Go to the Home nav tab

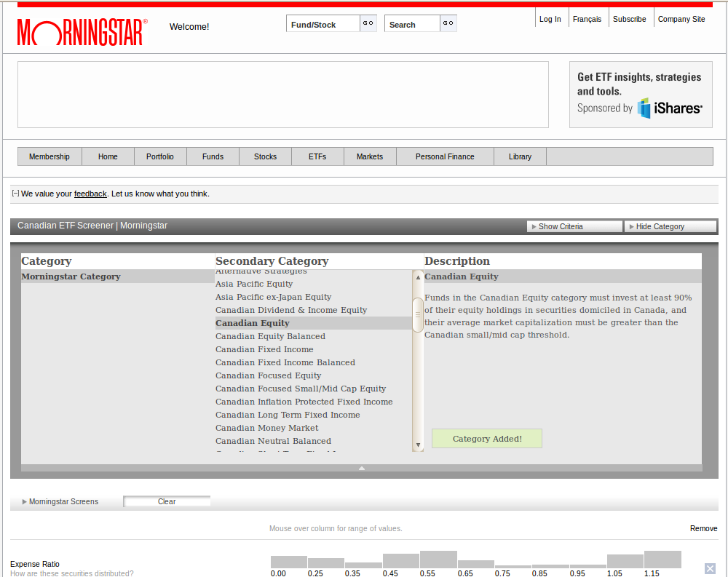tap(108, 156)
